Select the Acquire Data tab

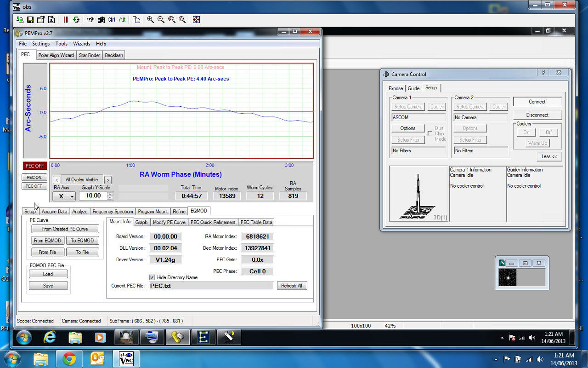click(54, 212)
